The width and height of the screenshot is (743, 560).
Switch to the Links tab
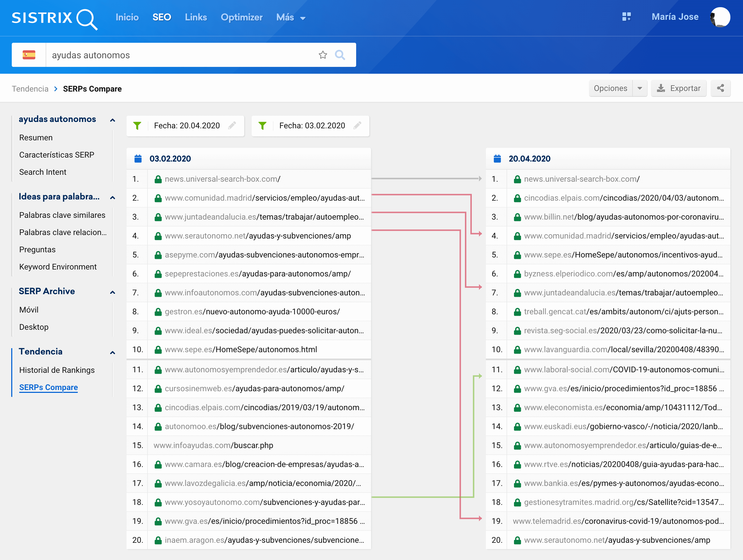click(x=195, y=18)
